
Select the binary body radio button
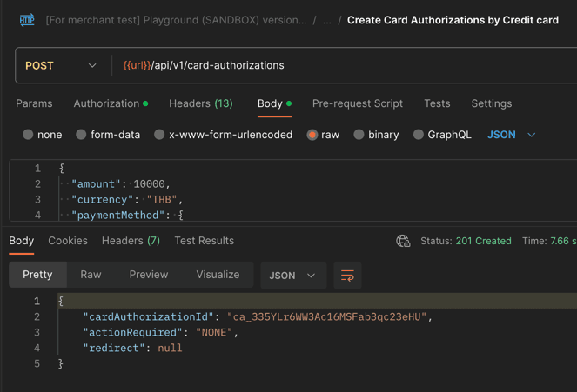point(359,135)
